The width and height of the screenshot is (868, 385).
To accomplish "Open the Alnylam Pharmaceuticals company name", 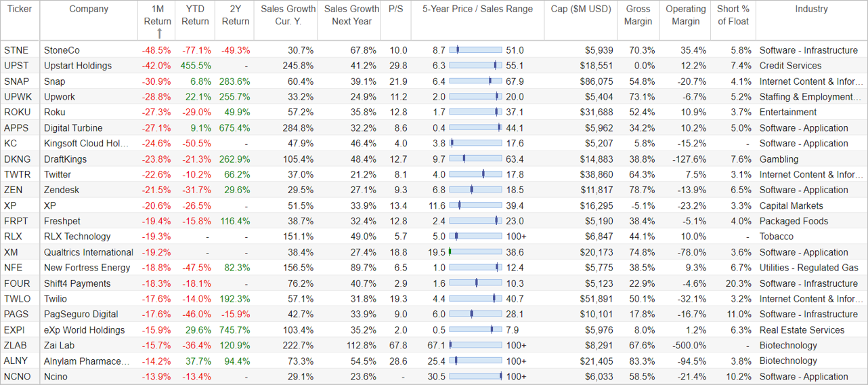I will 86,361.
